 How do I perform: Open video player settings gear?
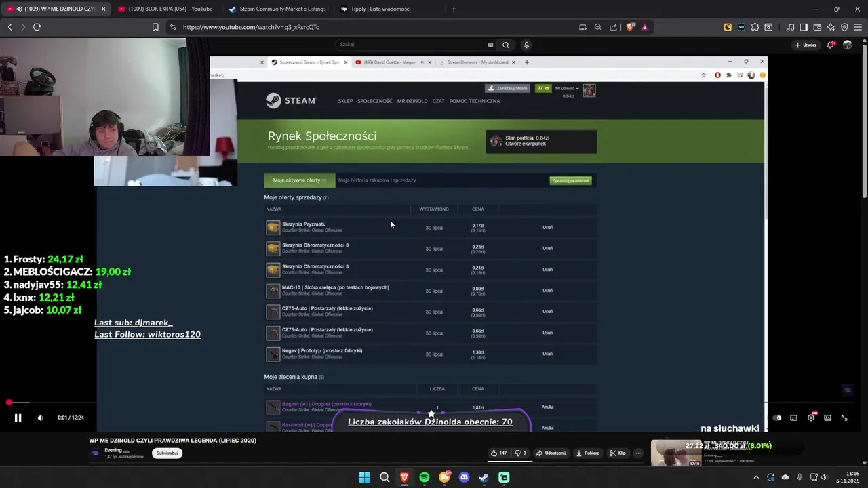coord(810,418)
